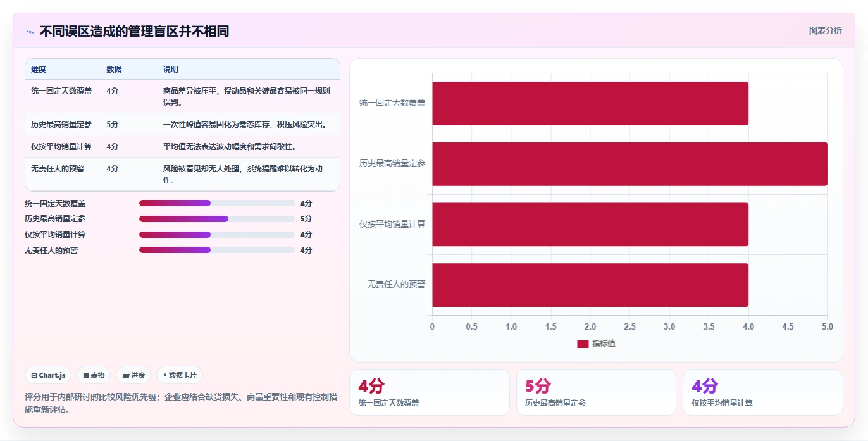Click the 历史最高销量定参 chart bar

(x=629, y=164)
